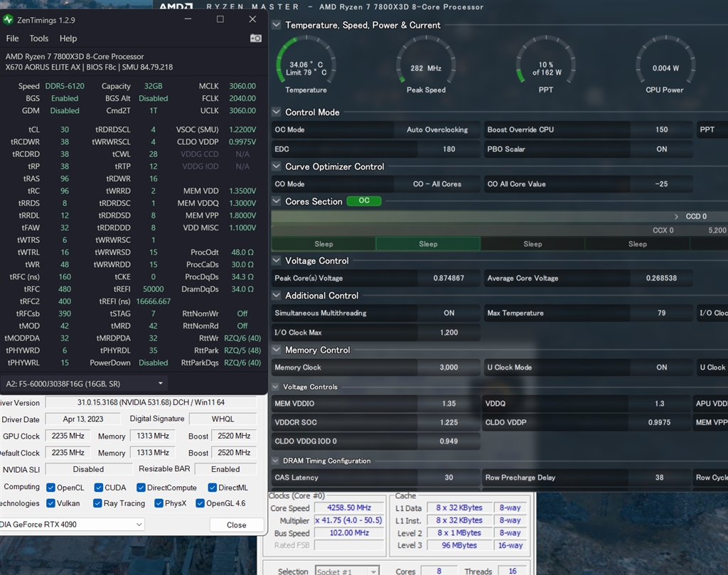The image size is (728, 575).
Task: Collapse the Control Mode section
Action: pyautogui.click(x=277, y=112)
